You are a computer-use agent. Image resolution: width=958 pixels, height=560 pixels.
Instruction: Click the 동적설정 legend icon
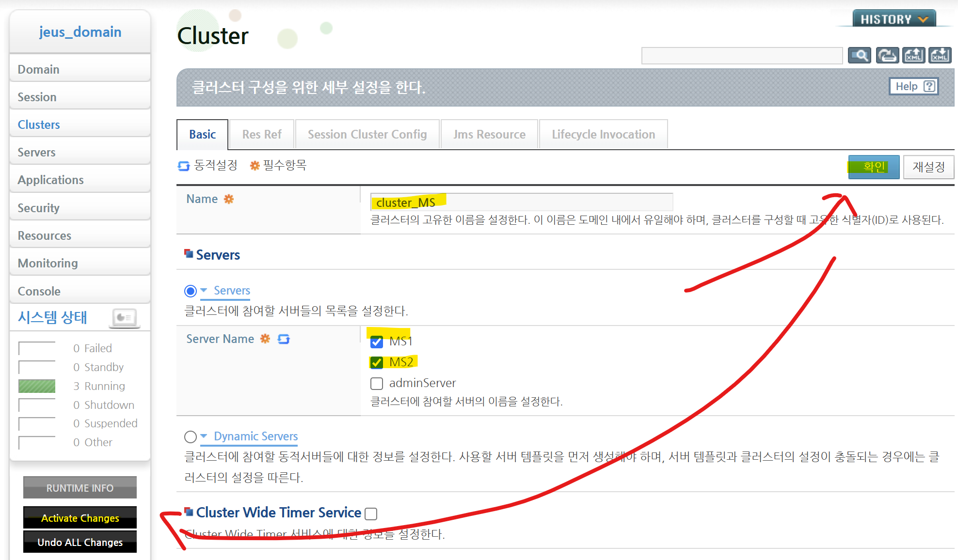click(x=184, y=166)
